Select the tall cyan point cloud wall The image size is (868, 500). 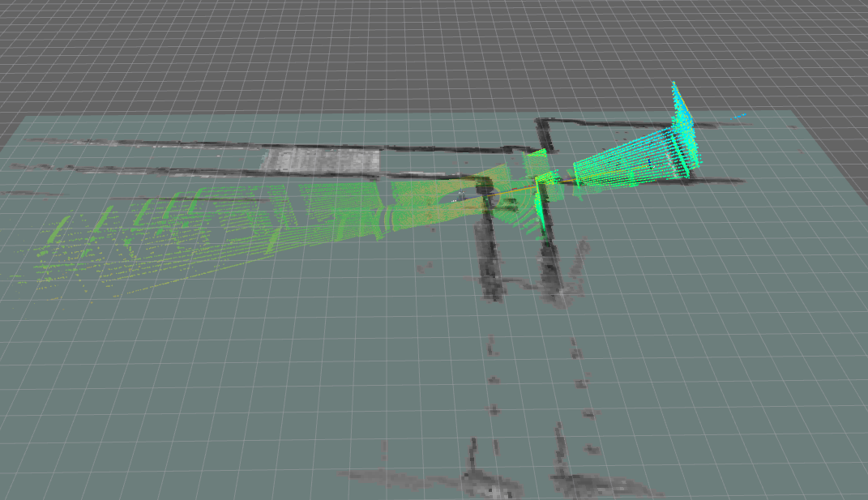[686, 129]
